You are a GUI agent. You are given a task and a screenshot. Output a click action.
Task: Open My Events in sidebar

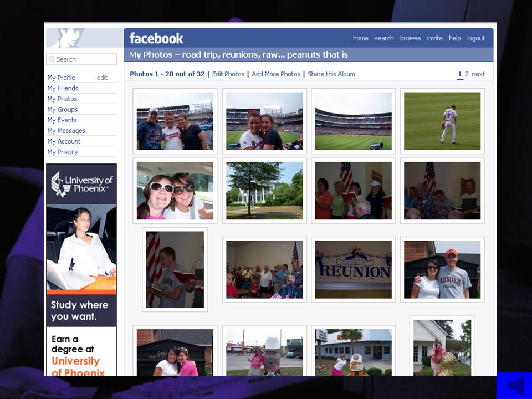click(x=62, y=120)
